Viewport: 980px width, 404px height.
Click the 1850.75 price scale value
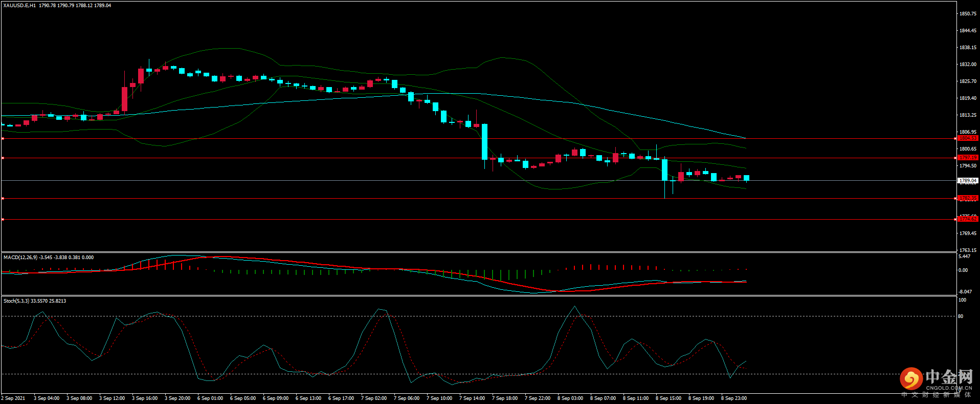968,14
